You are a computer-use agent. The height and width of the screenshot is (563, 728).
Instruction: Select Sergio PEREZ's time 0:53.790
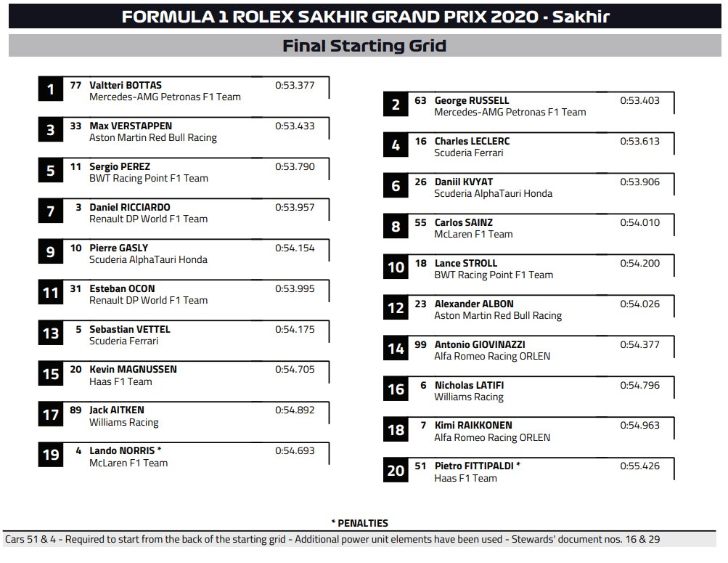coord(295,166)
